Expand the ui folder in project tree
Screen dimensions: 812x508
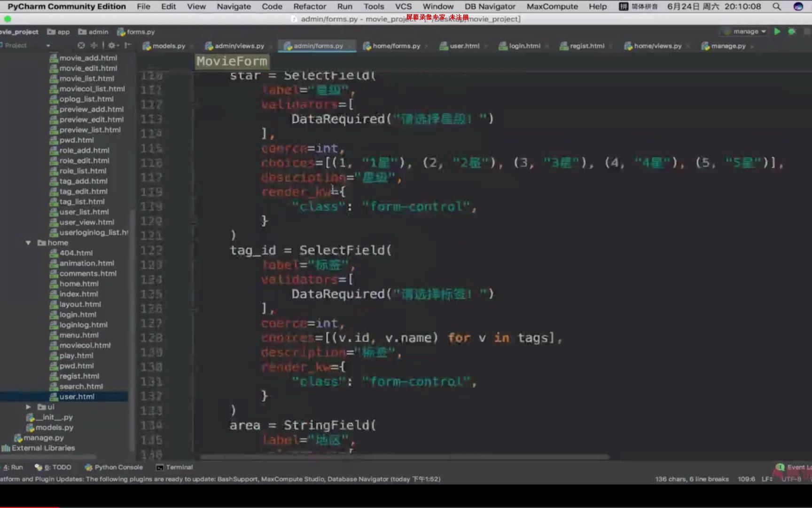click(28, 407)
